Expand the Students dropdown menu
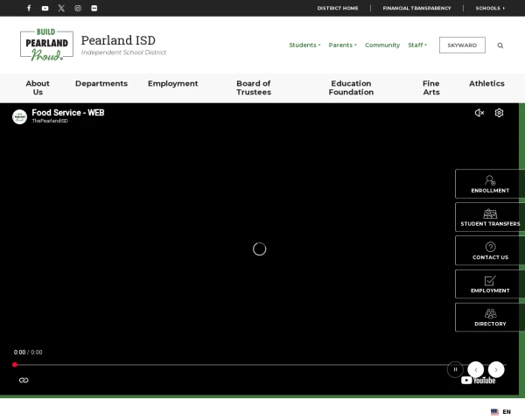The width and height of the screenshot is (525, 420). coord(304,45)
